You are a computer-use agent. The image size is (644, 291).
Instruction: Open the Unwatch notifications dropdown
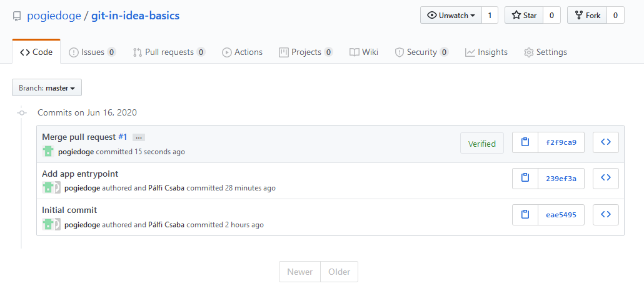click(451, 15)
